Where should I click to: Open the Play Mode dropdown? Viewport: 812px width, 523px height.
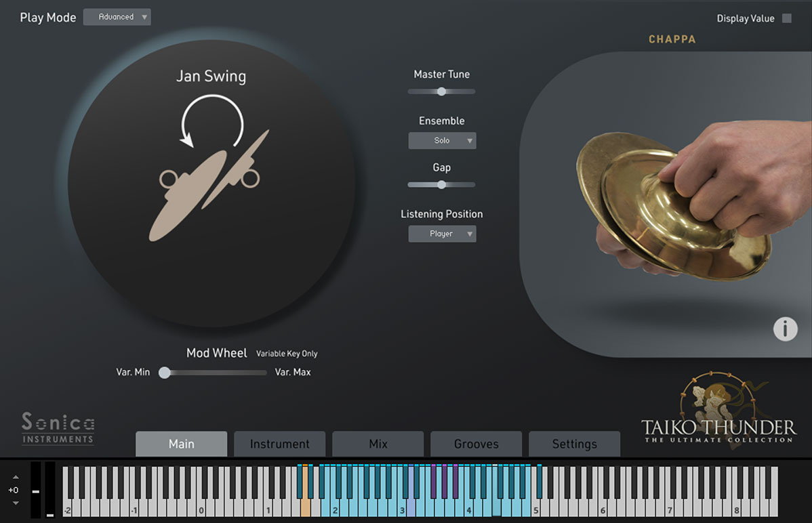click(117, 17)
